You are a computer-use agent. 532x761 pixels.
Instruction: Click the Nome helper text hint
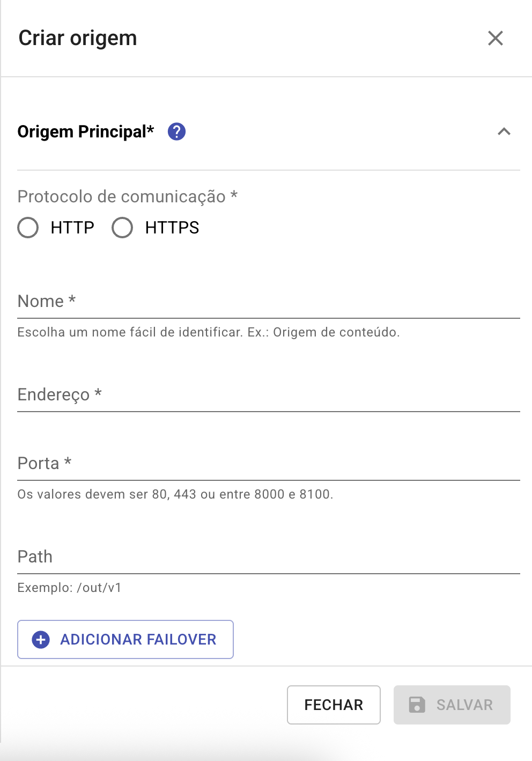(x=208, y=332)
